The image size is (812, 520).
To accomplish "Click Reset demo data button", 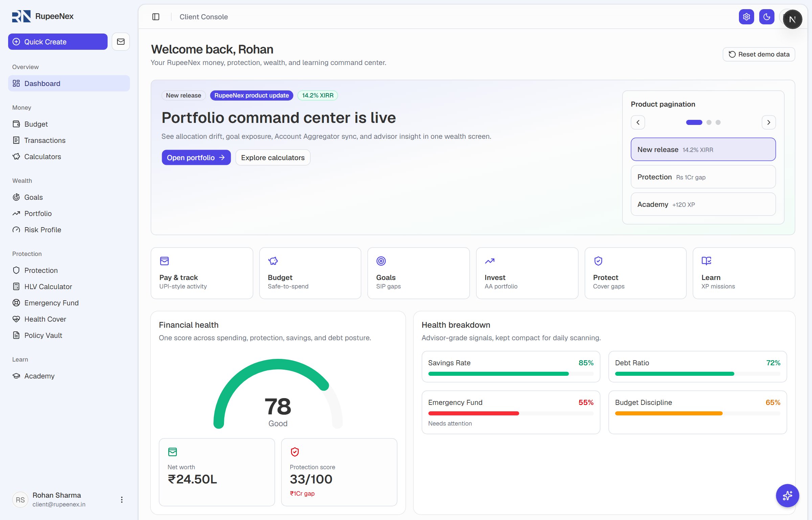I will click(759, 54).
